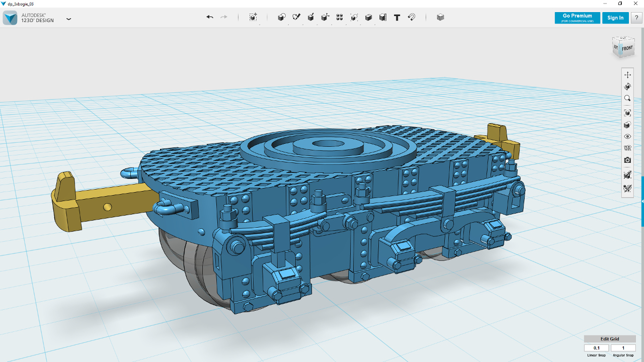Select the Zoom magnifier tool
The height and width of the screenshot is (362, 644).
tap(627, 99)
